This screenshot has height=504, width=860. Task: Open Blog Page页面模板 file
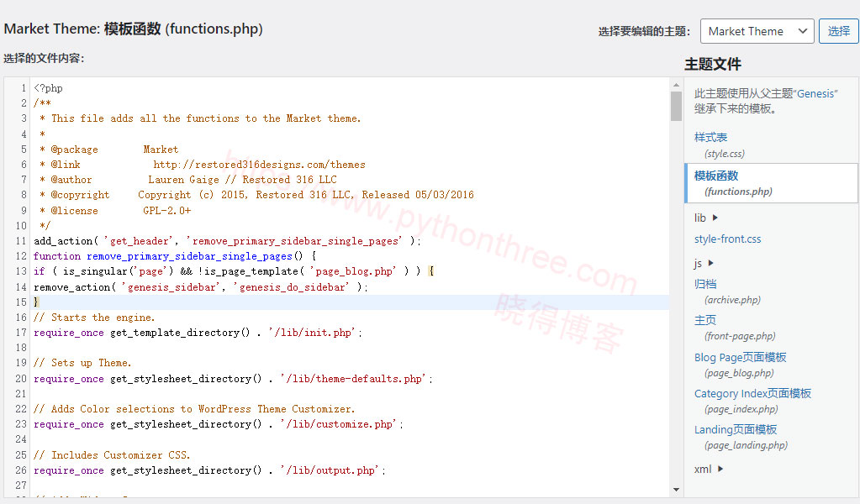click(x=740, y=357)
